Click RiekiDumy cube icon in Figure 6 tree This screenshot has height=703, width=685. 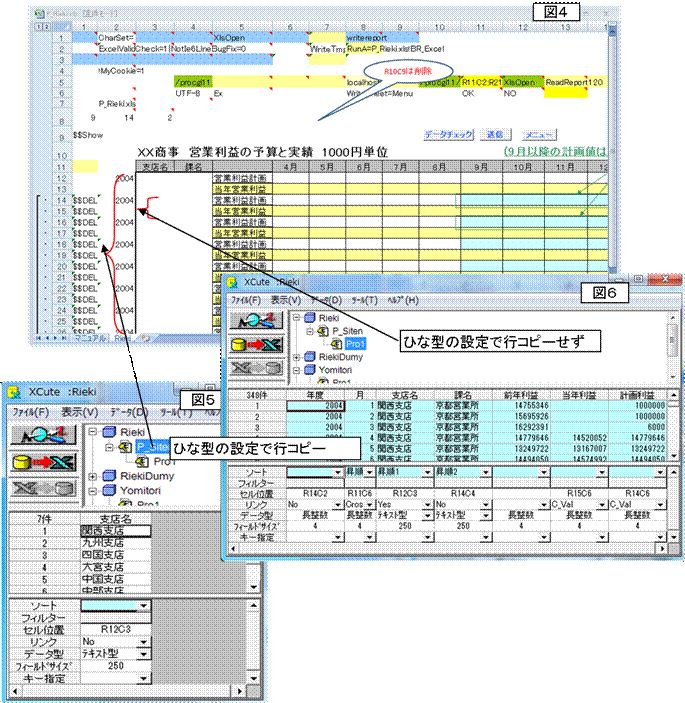pyautogui.click(x=310, y=357)
